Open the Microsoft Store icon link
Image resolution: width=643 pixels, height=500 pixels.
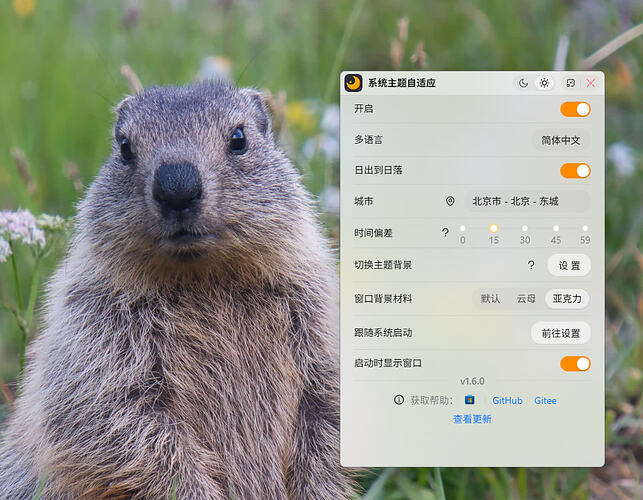pos(470,400)
